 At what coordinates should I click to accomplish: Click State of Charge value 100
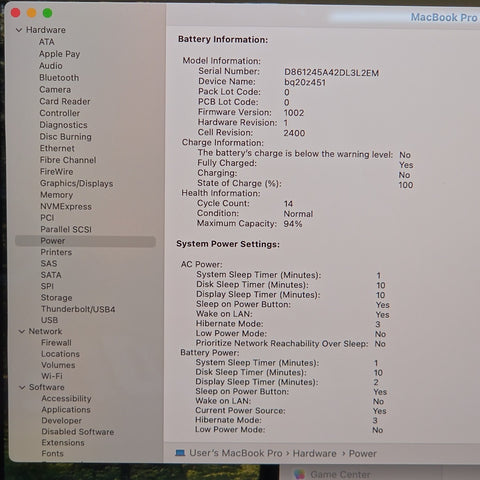(406, 185)
